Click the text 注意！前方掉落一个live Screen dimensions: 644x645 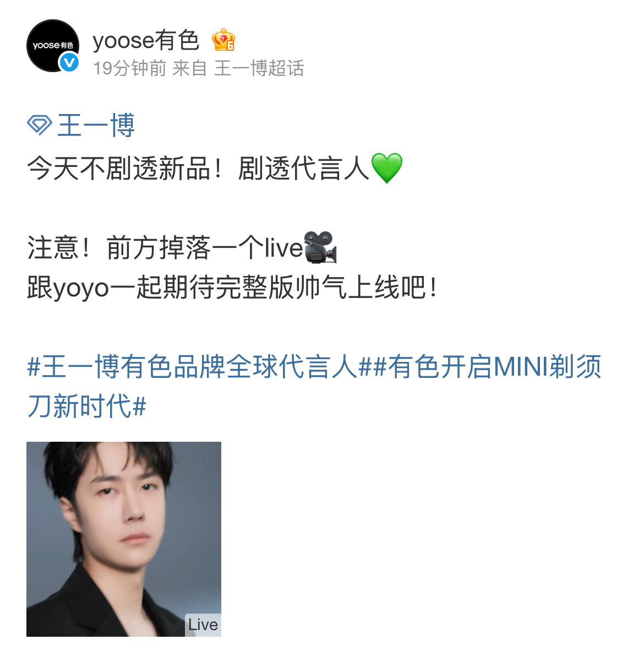point(165,248)
